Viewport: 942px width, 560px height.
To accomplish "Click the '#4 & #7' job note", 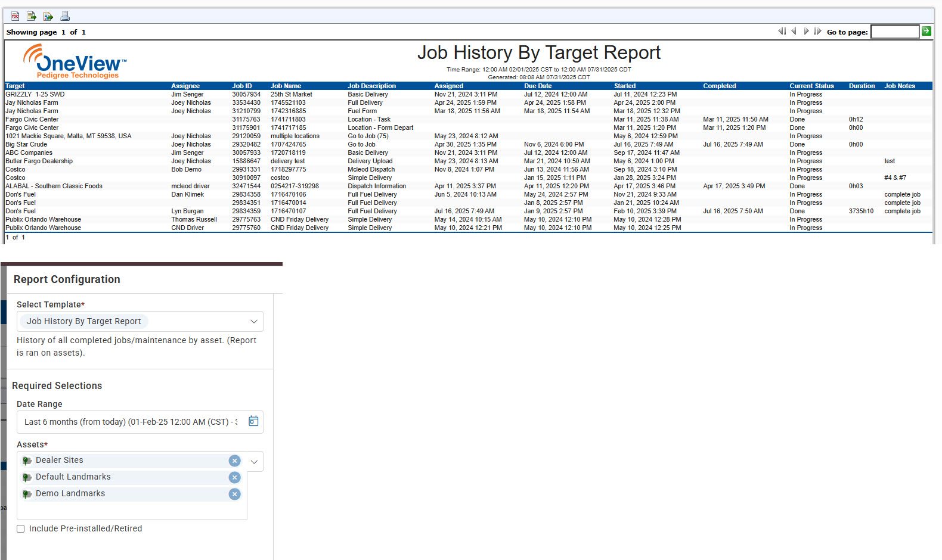I will point(895,178).
